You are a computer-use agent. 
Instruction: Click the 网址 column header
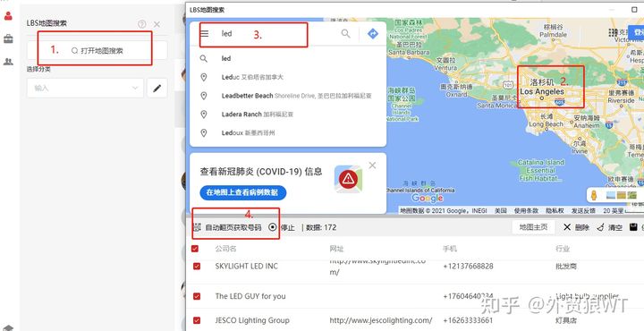[x=336, y=249]
